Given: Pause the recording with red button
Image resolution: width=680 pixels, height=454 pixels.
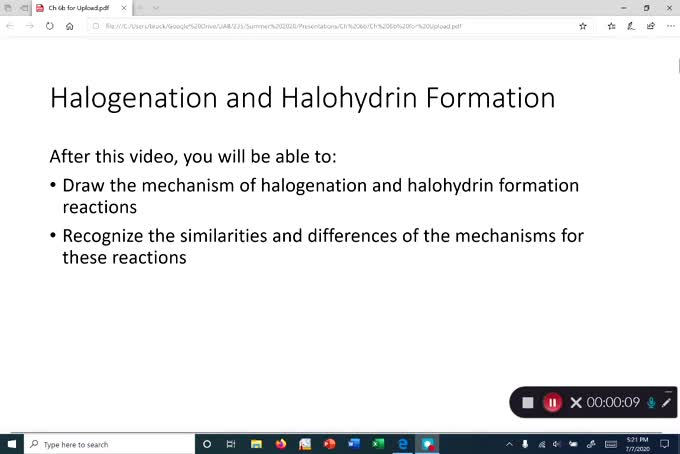Looking at the screenshot, I should tap(552, 403).
